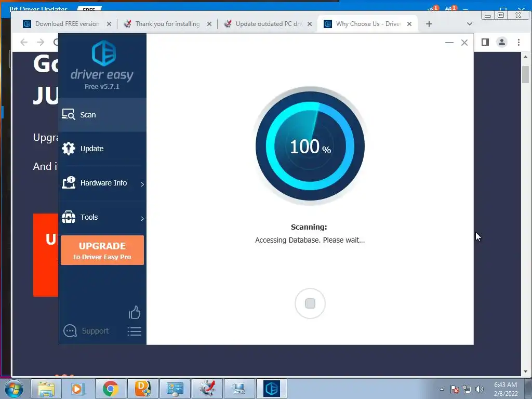Open network status tray icon

467,389
